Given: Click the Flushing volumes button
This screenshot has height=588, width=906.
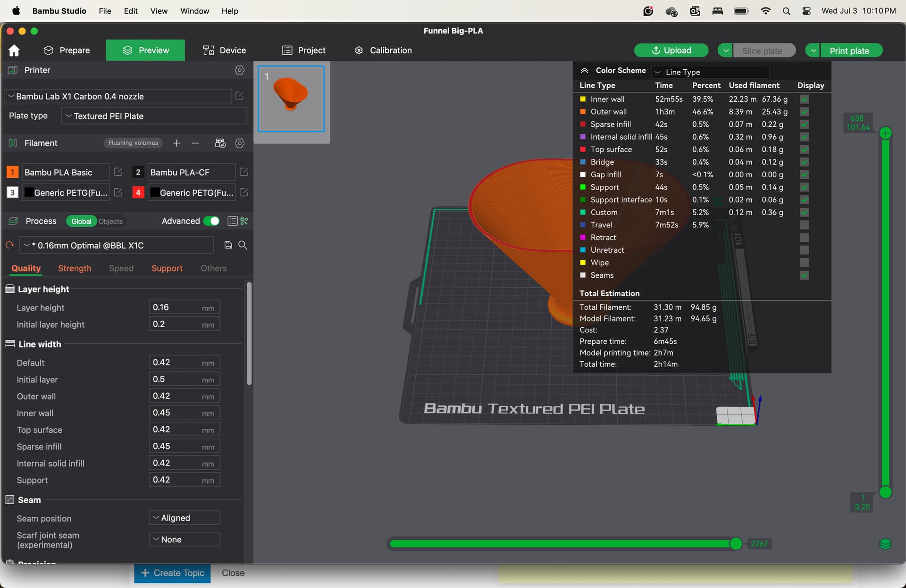Looking at the screenshot, I should pos(133,143).
